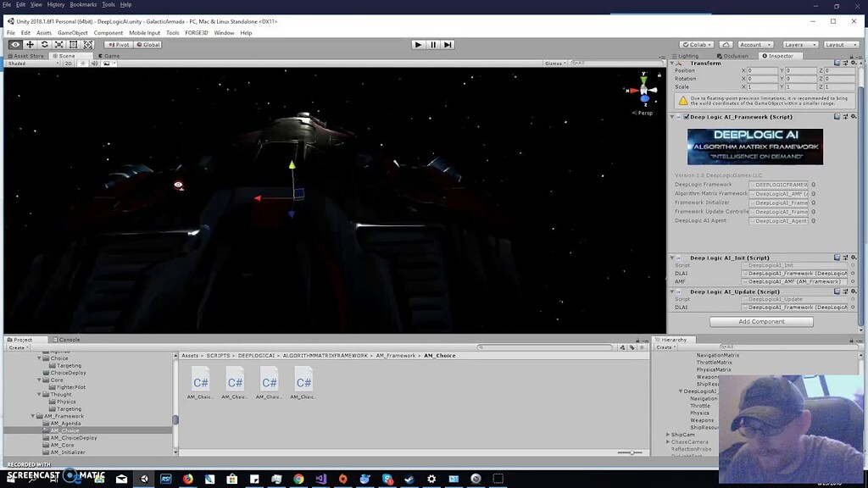Click the Add Component button

760,321
